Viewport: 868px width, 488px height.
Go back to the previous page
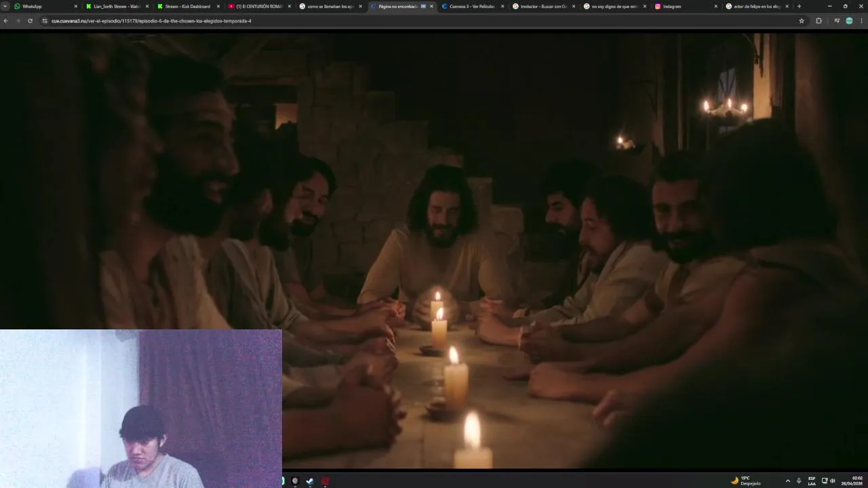5,21
